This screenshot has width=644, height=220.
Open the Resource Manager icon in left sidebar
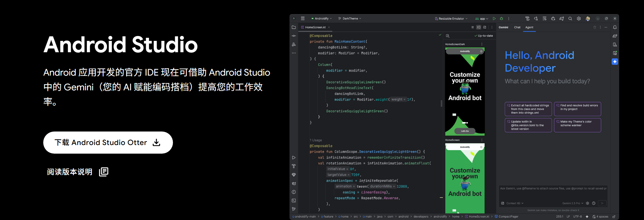pos(294,45)
